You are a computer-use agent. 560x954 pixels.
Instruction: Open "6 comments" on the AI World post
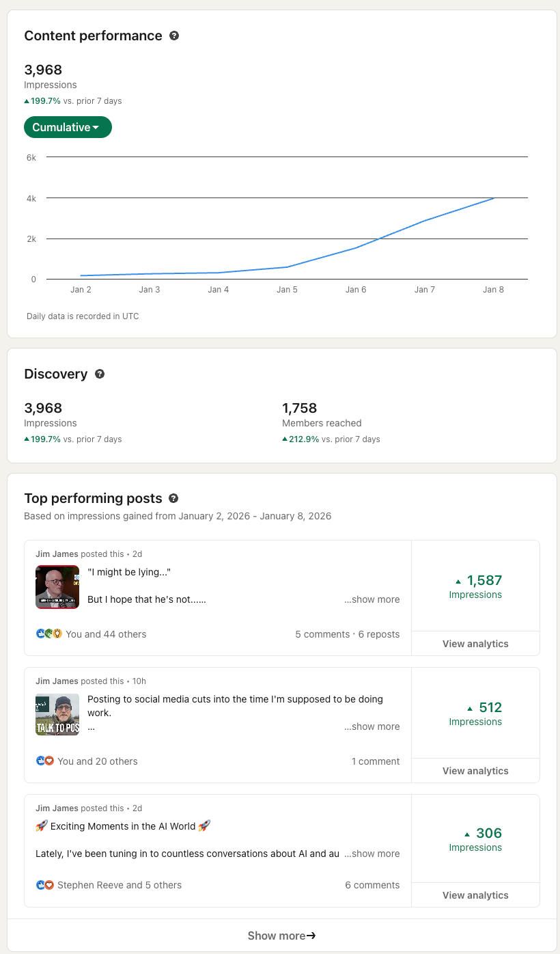tap(372, 885)
